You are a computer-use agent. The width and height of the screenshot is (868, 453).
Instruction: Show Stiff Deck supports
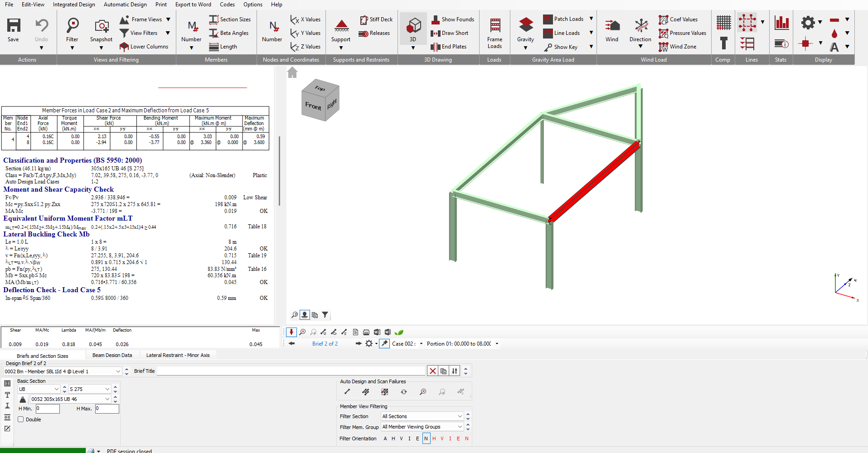pos(376,19)
